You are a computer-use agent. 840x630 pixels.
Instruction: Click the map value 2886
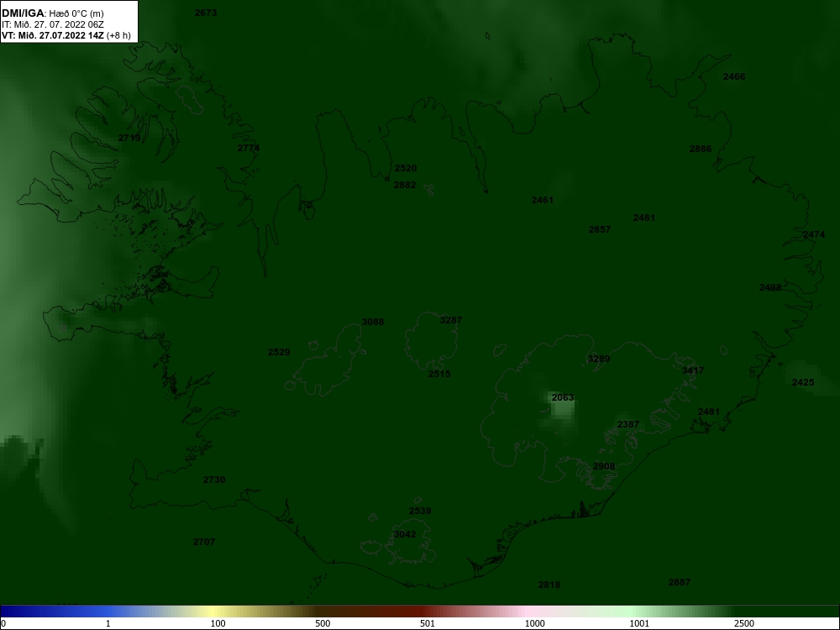click(701, 149)
